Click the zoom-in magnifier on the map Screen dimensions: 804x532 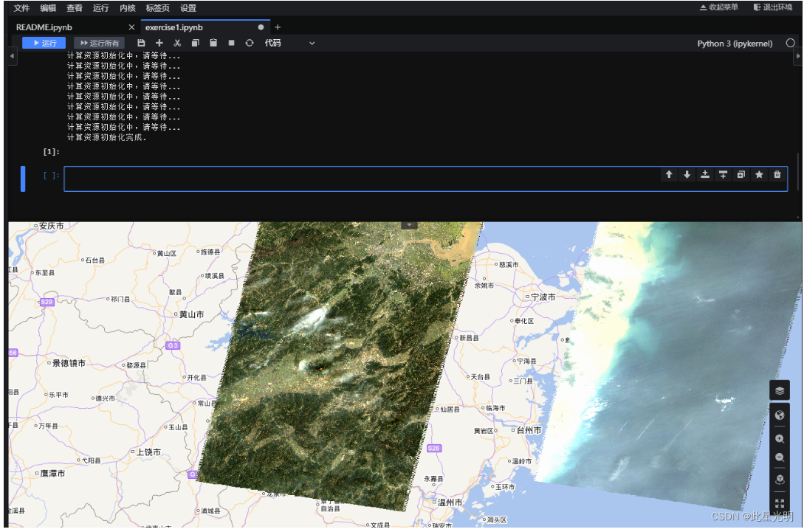click(780, 438)
